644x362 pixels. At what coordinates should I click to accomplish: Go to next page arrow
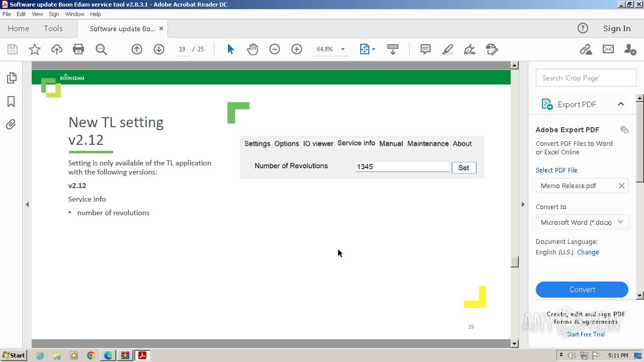(x=159, y=49)
